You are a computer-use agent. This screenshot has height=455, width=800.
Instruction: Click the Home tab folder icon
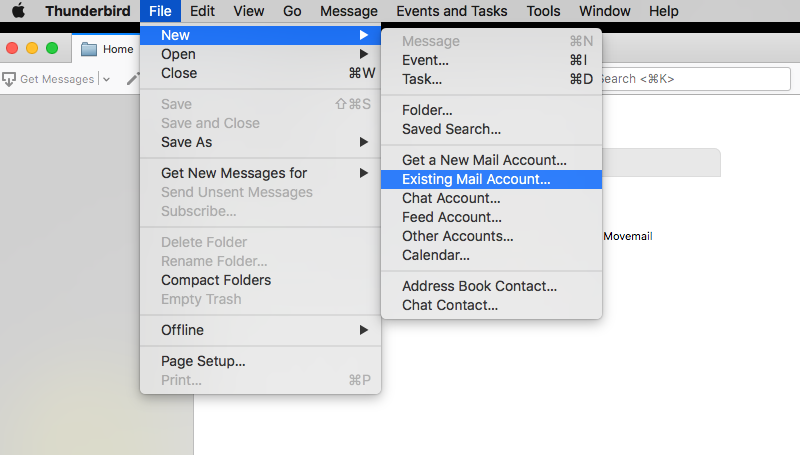pyautogui.click(x=89, y=49)
